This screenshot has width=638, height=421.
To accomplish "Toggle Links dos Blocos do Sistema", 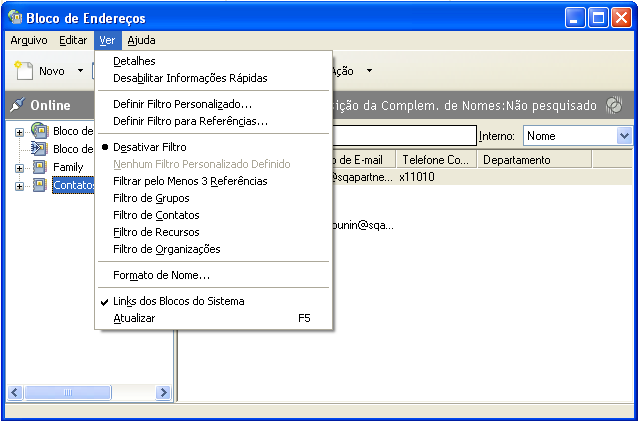I will pyautogui.click(x=214, y=301).
